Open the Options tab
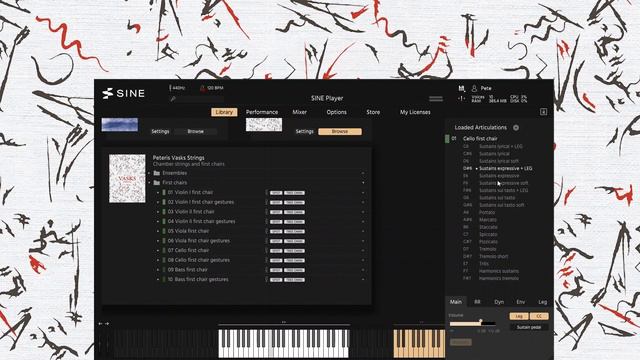640x360 pixels. [337, 112]
